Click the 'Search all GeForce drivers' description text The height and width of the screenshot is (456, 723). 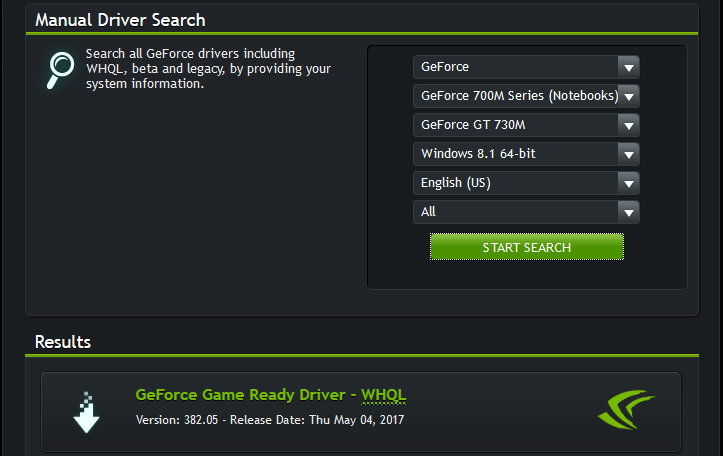tap(208, 69)
